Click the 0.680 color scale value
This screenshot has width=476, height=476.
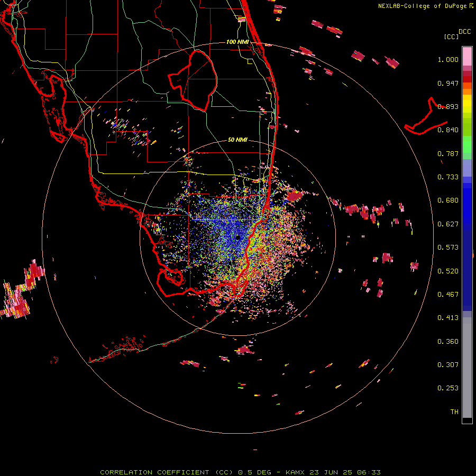pyautogui.click(x=448, y=200)
